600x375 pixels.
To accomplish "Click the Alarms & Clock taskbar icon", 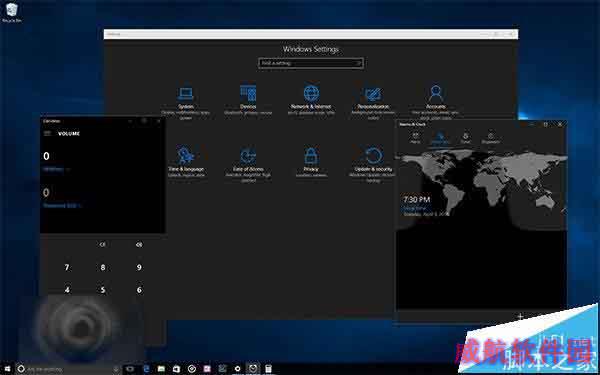I will pyautogui.click(x=253, y=369).
